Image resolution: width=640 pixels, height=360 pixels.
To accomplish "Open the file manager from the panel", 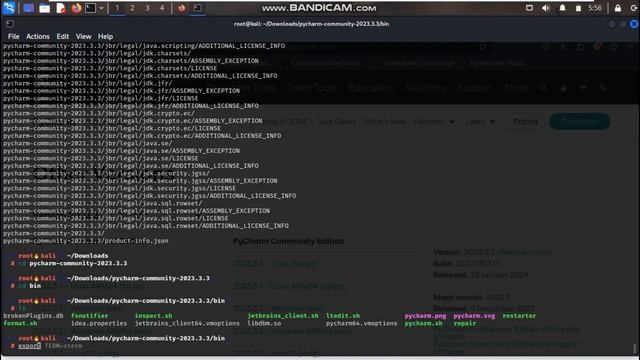I will [x=44, y=8].
